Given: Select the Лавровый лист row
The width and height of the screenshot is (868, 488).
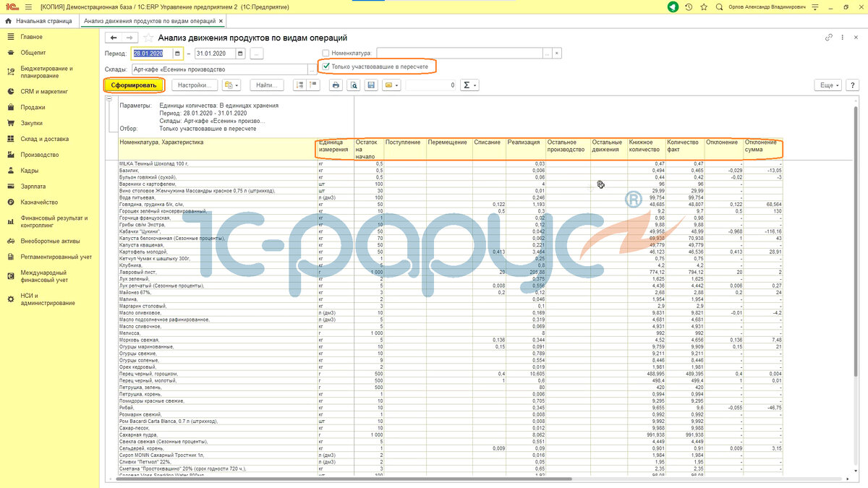Looking at the screenshot, I should click(x=451, y=271).
